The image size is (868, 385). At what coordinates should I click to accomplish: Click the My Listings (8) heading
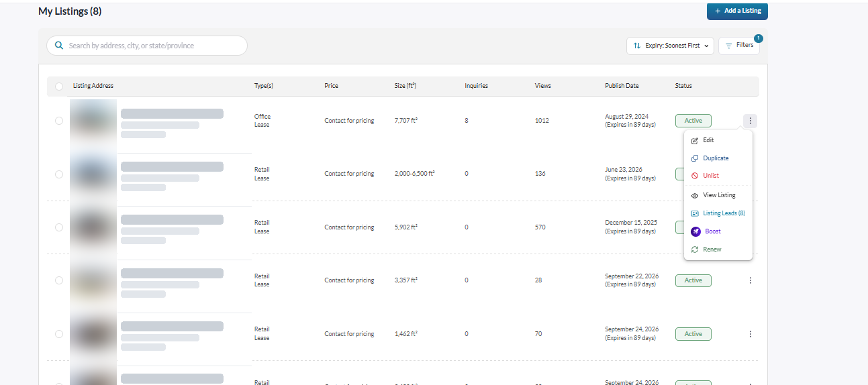pyautogui.click(x=70, y=11)
